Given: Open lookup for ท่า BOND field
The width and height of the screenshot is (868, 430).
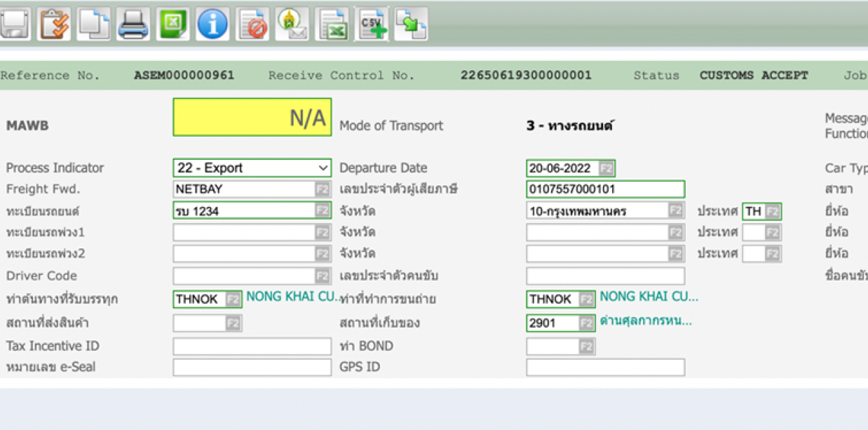Looking at the screenshot, I should [x=587, y=347].
